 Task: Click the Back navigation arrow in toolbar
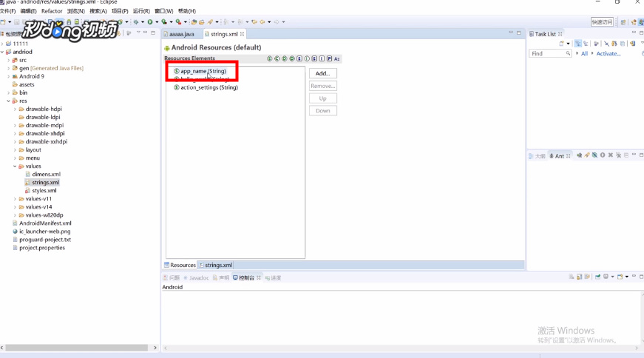tap(262, 21)
